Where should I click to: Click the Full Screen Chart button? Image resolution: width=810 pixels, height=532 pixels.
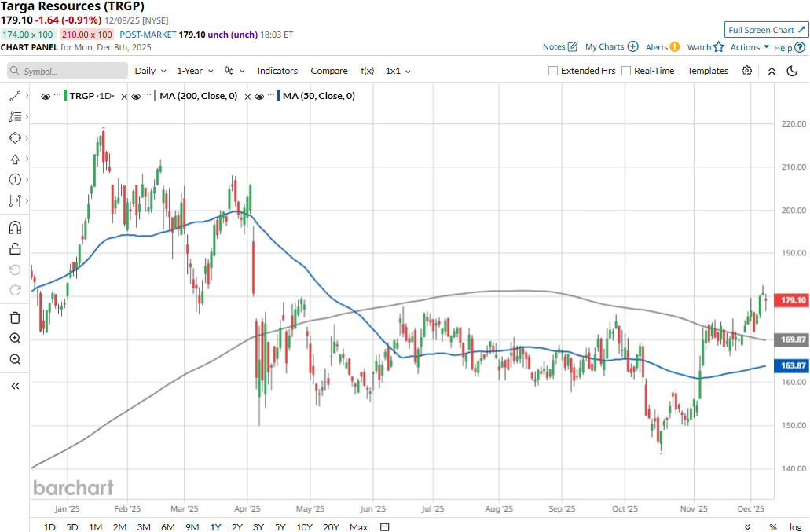[765, 30]
